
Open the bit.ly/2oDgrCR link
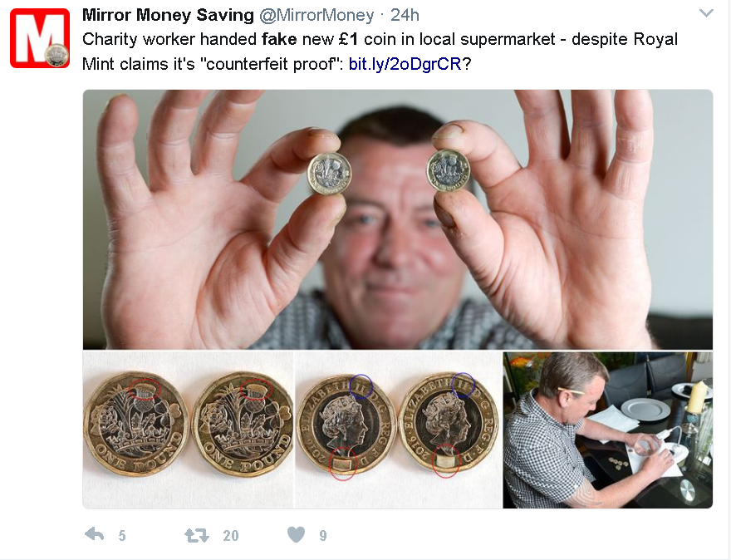click(405, 63)
